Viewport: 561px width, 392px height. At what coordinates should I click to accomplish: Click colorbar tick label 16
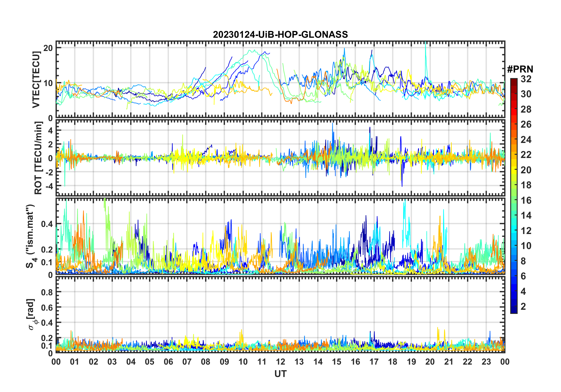526,200
